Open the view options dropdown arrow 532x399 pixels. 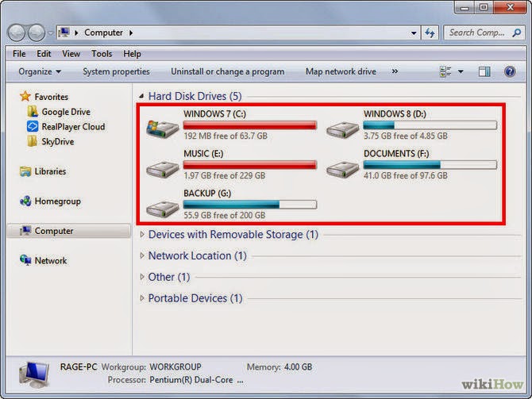click(461, 71)
